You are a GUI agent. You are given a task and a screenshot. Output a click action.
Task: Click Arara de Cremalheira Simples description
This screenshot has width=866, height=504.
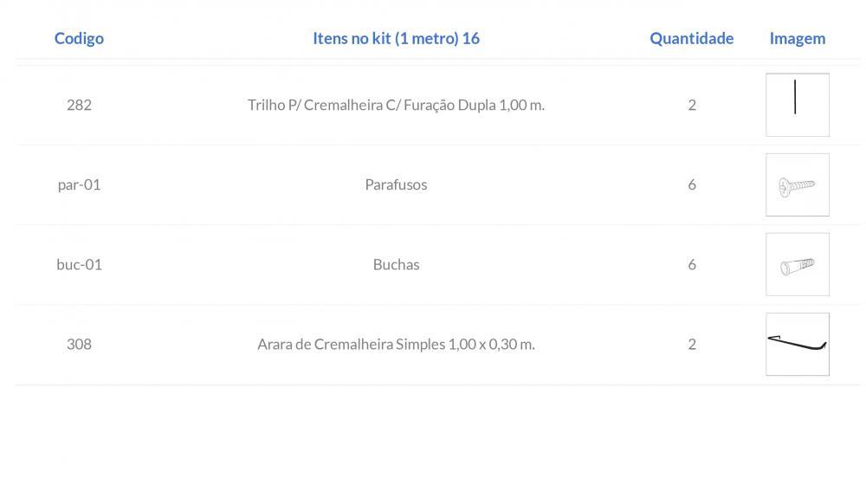pos(396,345)
